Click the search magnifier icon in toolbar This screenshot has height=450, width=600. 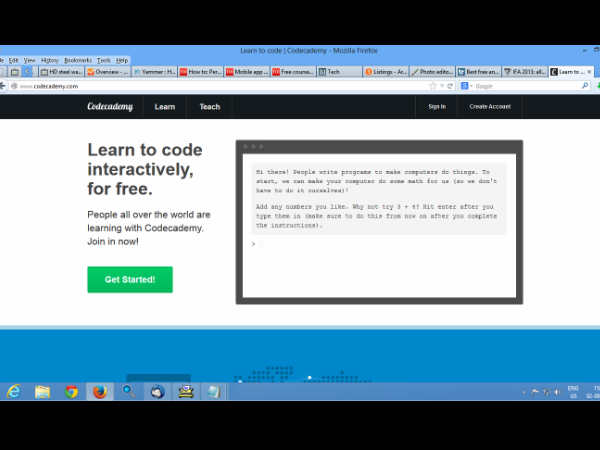tap(585, 86)
